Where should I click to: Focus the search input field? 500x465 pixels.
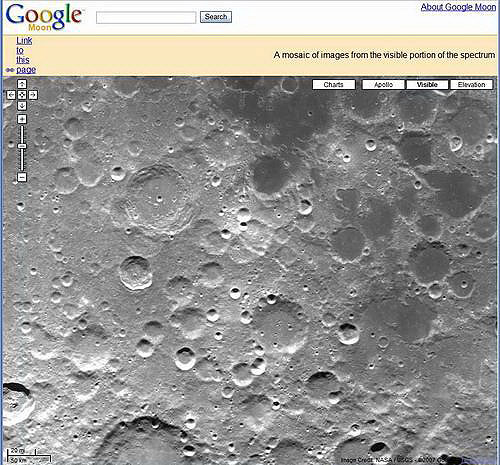click(x=146, y=18)
